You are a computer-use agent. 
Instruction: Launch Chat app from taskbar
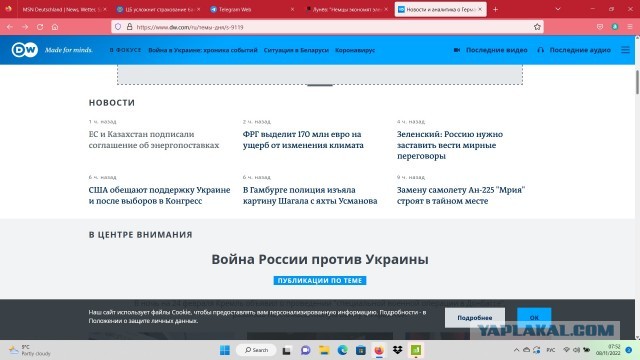click(x=305, y=350)
